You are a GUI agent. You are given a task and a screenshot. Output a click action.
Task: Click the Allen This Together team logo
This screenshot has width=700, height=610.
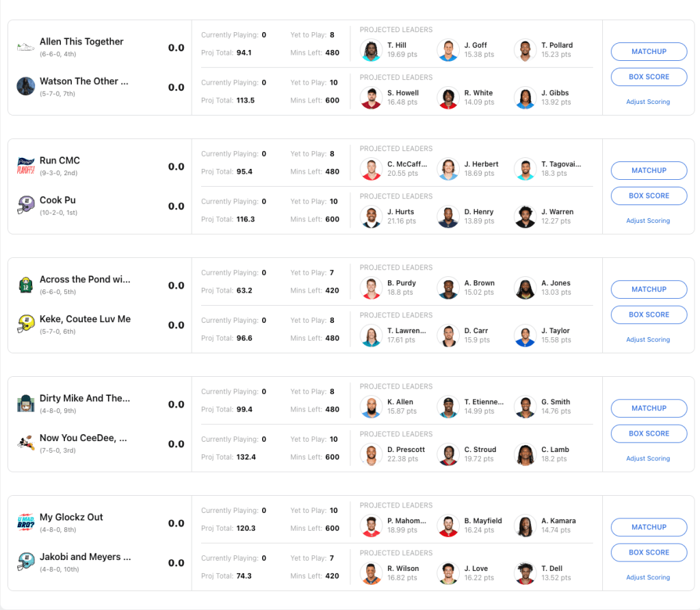click(x=26, y=47)
